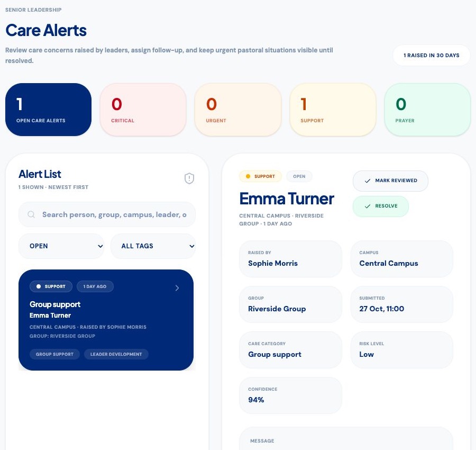Click the Group Riverside Group field

[290, 304]
